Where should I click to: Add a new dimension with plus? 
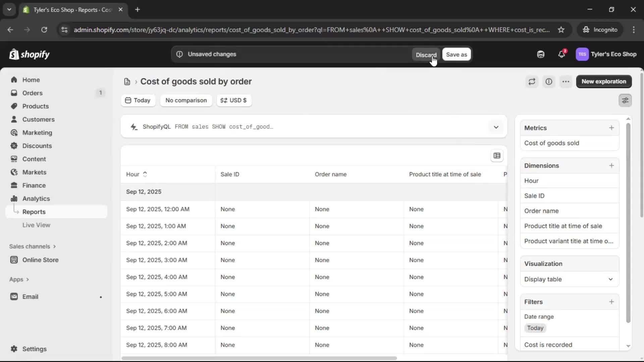click(x=611, y=166)
